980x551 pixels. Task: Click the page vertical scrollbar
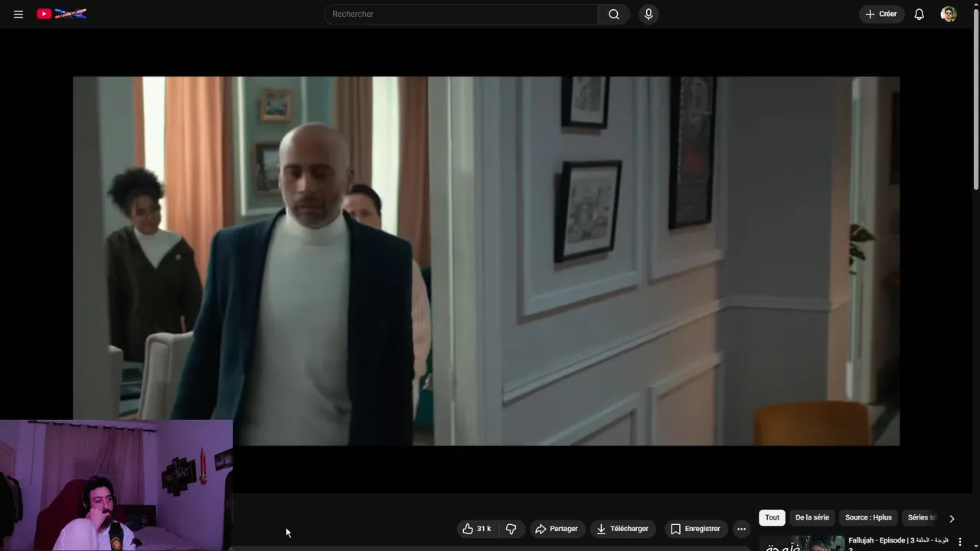pos(975,99)
